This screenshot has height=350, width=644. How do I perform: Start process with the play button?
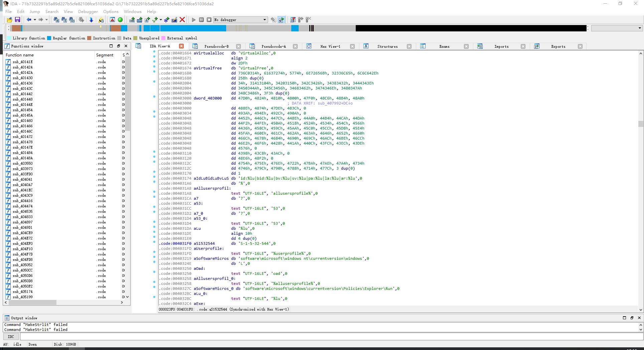pos(193,20)
